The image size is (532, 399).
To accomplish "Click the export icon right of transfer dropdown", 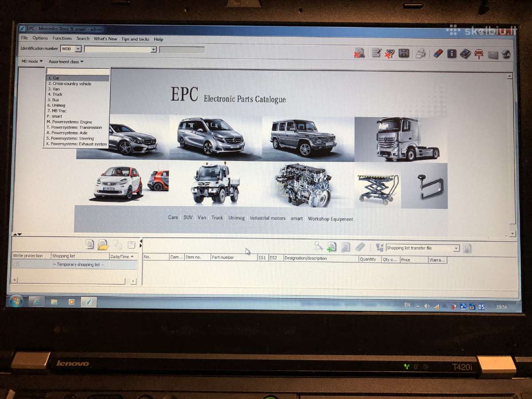I will (467, 249).
